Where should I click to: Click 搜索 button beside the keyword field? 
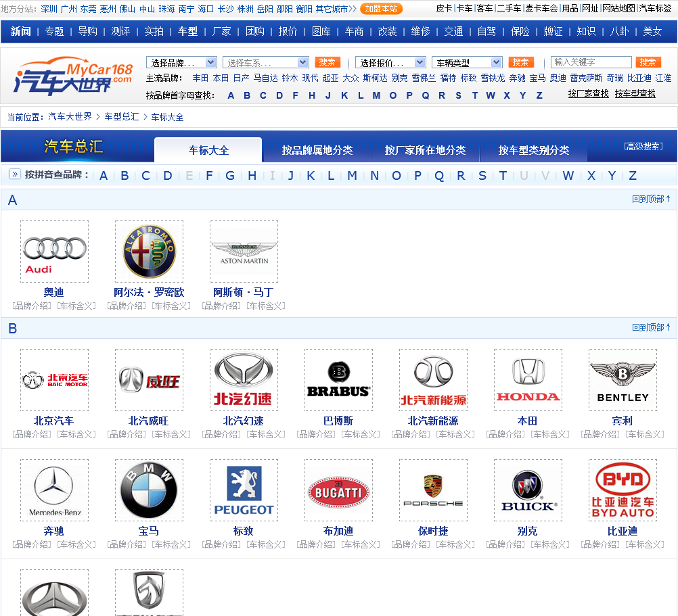point(648,62)
